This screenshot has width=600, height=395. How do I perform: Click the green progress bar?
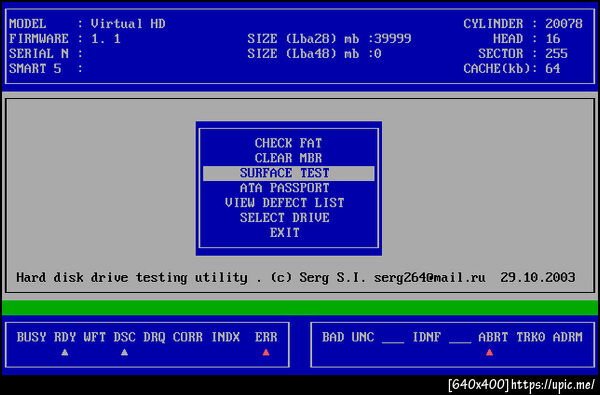click(x=300, y=307)
